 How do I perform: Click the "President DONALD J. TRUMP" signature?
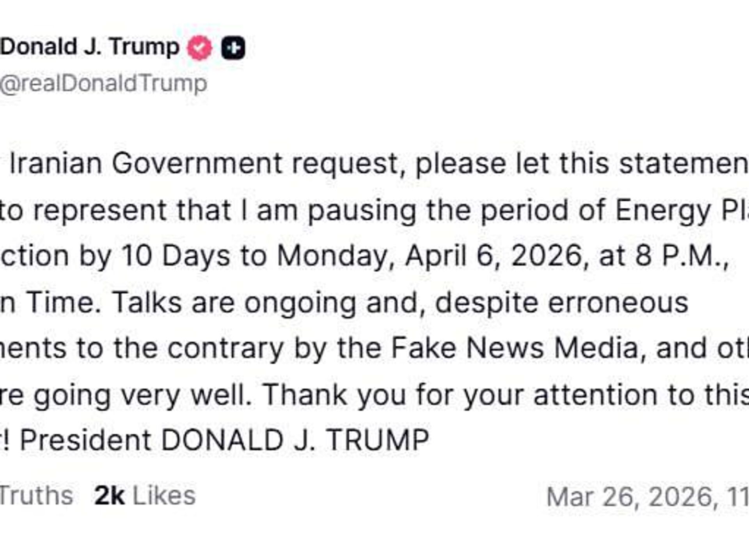click(x=224, y=440)
